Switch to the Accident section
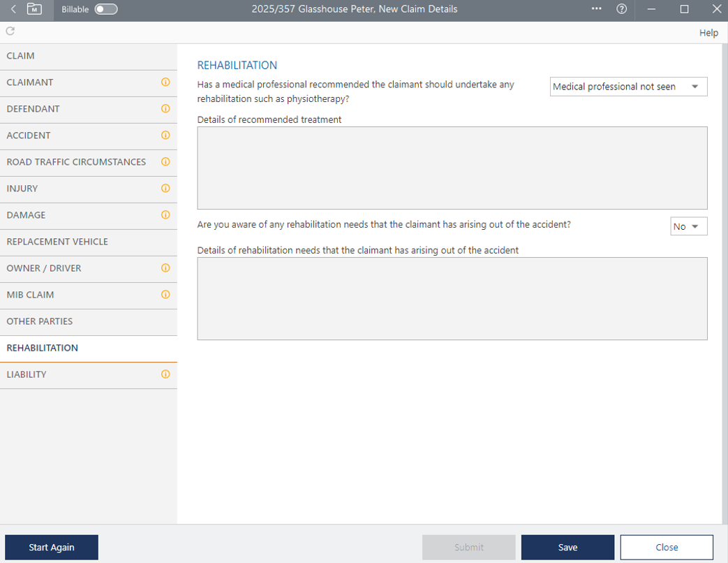Image resolution: width=728 pixels, height=563 pixels. 29,136
